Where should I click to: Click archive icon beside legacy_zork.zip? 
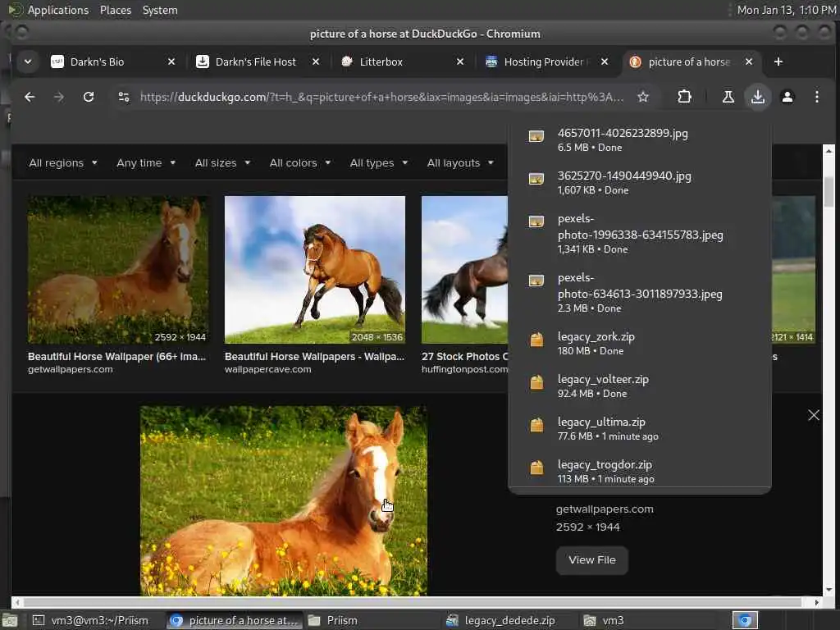click(536, 340)
